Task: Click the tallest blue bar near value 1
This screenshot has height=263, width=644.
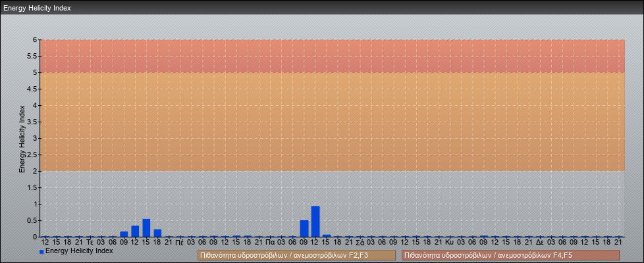Action: coord(315,222)
